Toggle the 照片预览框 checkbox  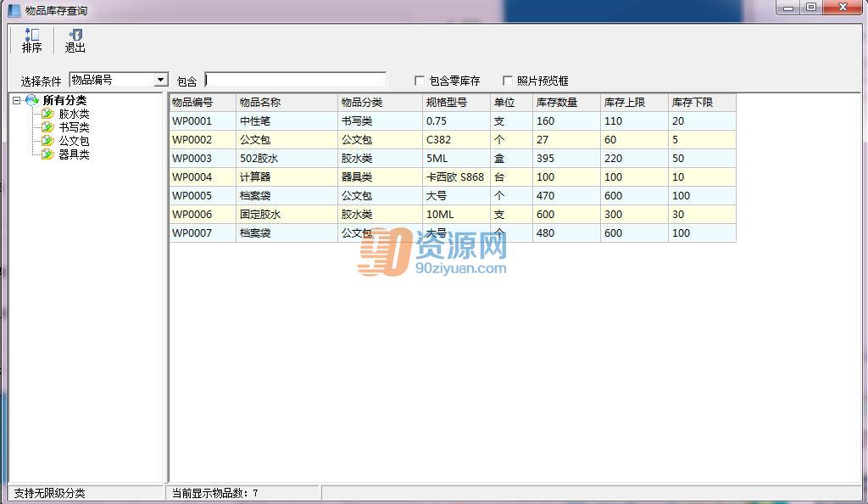tap(507, 81)
